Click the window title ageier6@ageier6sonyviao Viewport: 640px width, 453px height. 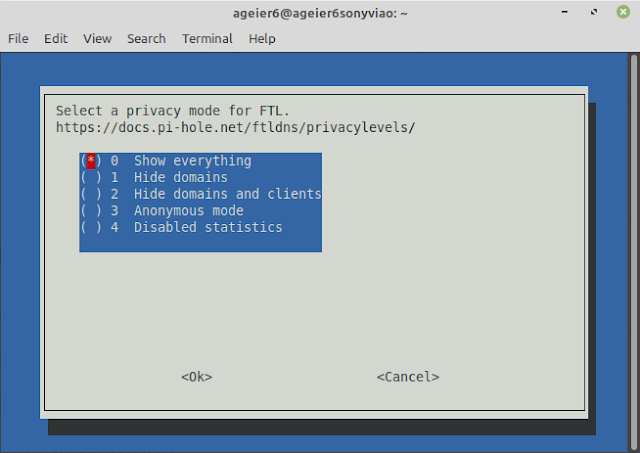point(320,13)
